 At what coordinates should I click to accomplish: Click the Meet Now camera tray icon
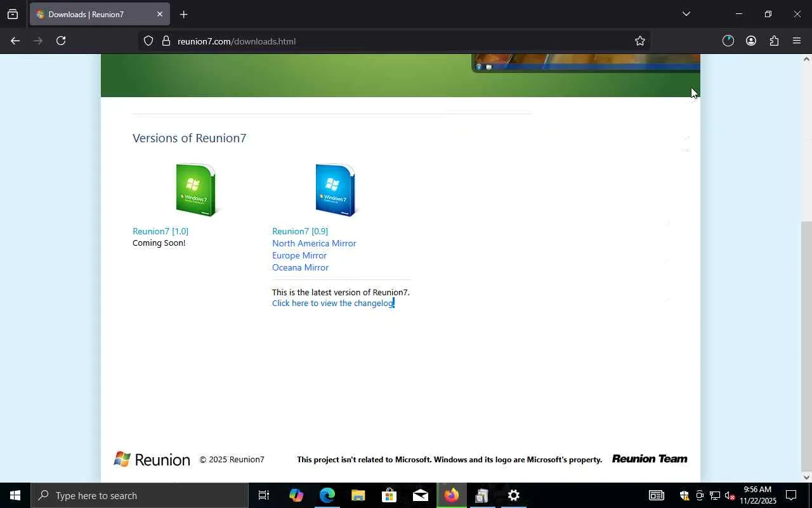(x=700, y=495)
